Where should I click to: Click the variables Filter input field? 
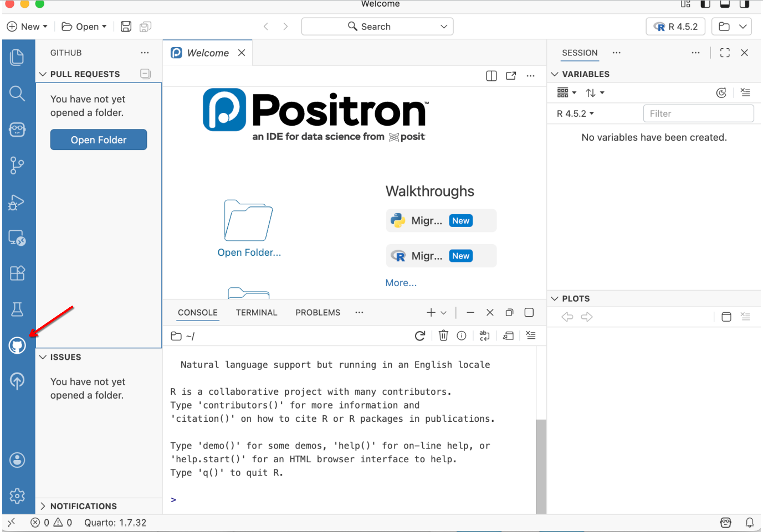[x=698, y=113]
